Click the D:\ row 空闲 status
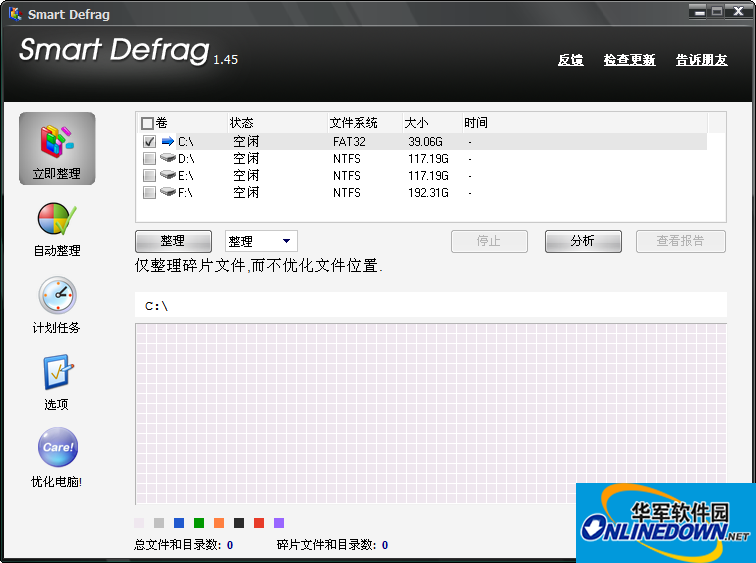 pos(246,159)
